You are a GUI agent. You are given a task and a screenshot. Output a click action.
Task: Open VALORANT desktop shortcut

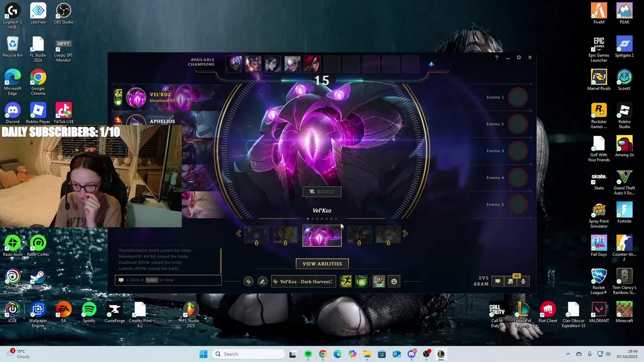pos(599,313)
